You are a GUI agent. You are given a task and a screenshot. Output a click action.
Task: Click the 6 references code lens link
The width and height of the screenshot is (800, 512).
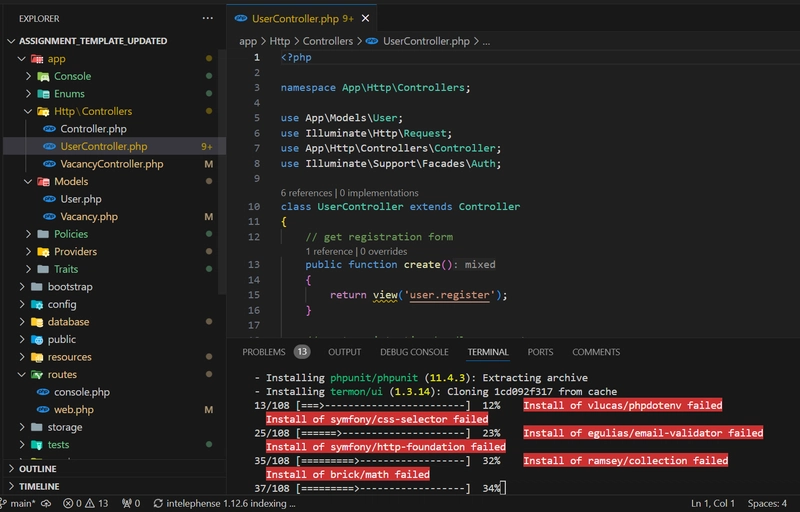[x=306, y=193]
